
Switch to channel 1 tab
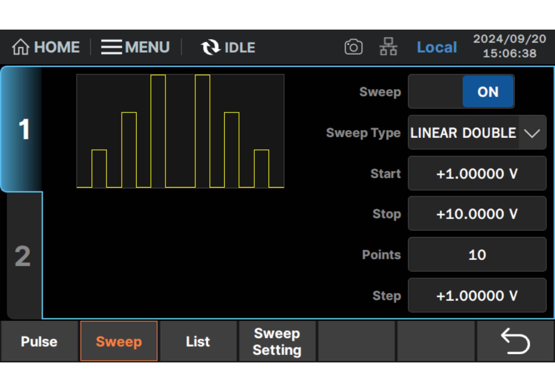point(23,129)
